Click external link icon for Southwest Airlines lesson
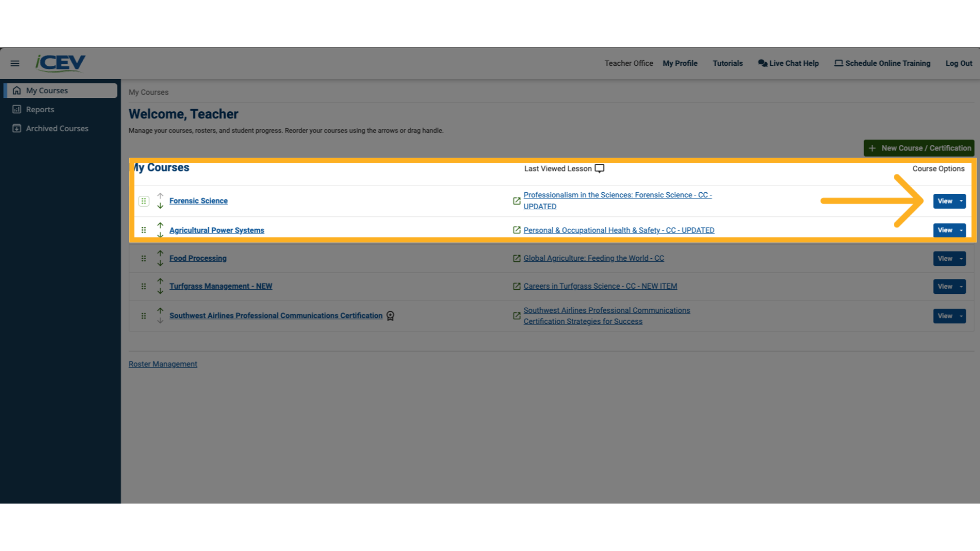The height and width of the screenshot is (551, 980). tap(517, 316)
